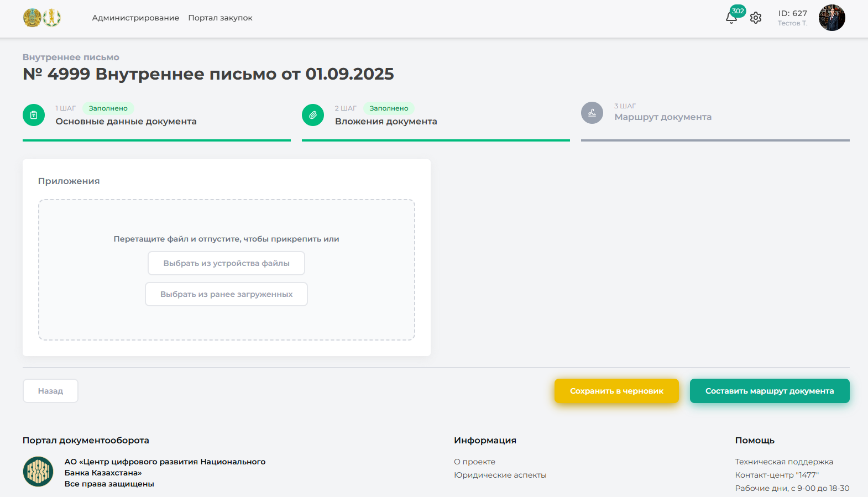Image resolution: width=868 pixels, height=497 pixels.
Task: Click the step 3 route icon
Action: pos(592,113)
